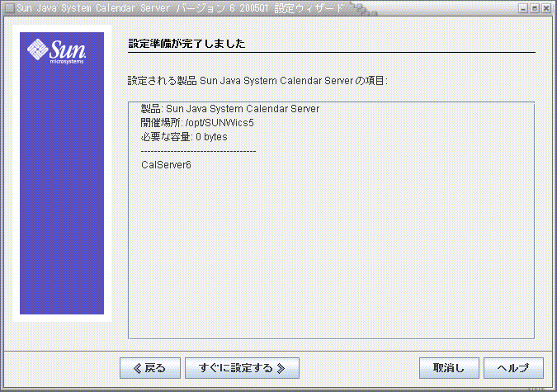The height and width of the screenshot is (392, 557).
Task: Select the text '必要な容量: 0 bytes'
Action: point(184,137)
